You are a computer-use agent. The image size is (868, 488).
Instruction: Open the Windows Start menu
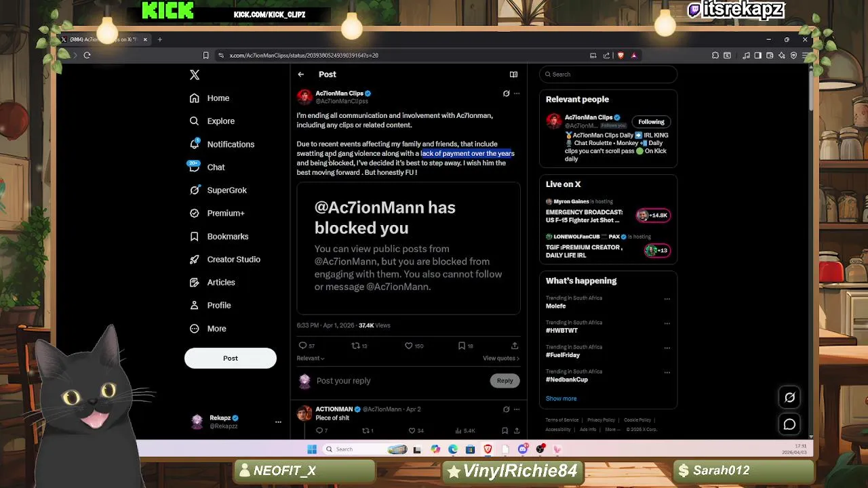point(312,449)
